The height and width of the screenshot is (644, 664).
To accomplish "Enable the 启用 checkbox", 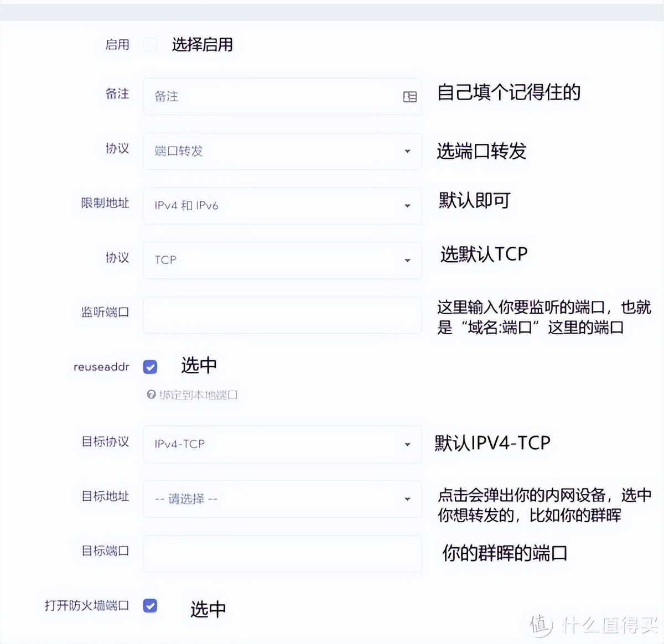I will click(150, 45).
